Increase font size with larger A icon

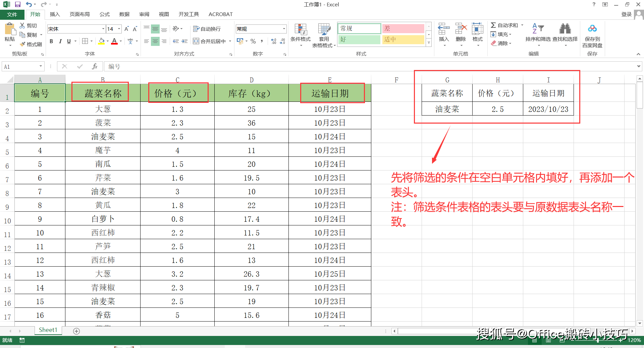click(x=126, y=29)
